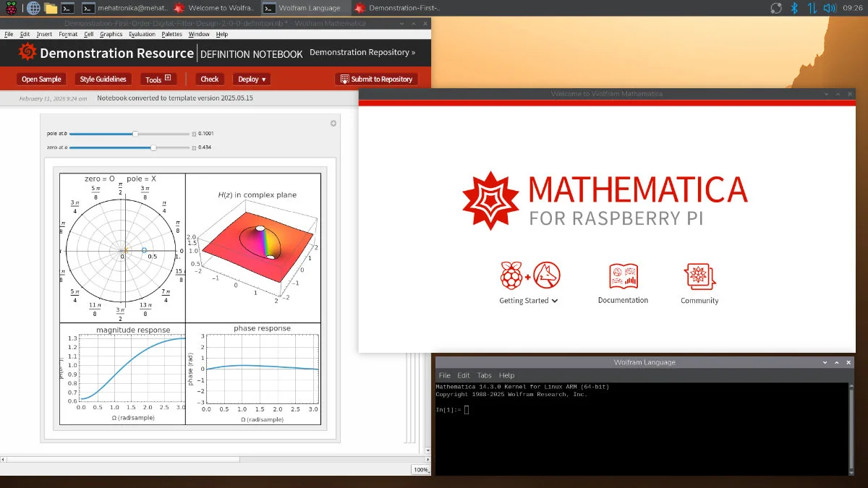Open the Evaluation menu
Image resolution: width=868 pixels, height=488 pixels.
pyautogui.click(x=142, y=34)
